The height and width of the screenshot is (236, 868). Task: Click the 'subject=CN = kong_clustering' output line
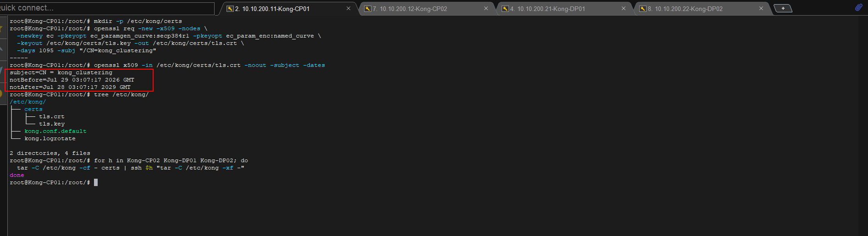(61, 72)
